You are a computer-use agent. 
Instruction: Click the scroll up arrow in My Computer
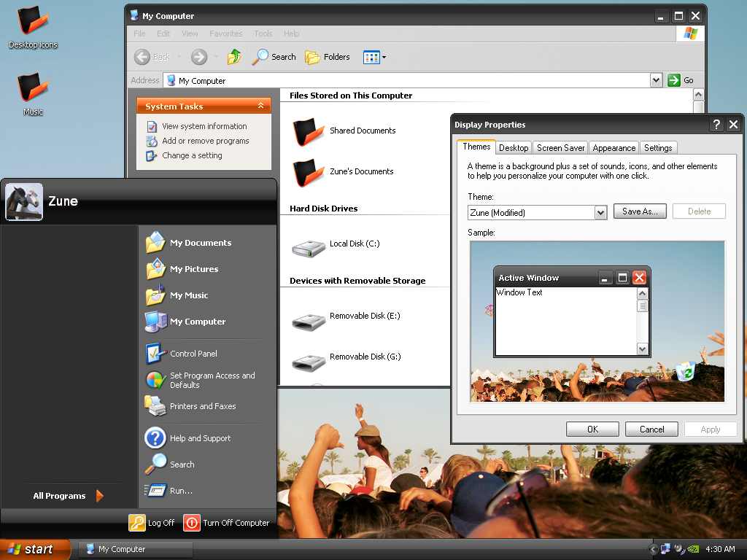698,95
